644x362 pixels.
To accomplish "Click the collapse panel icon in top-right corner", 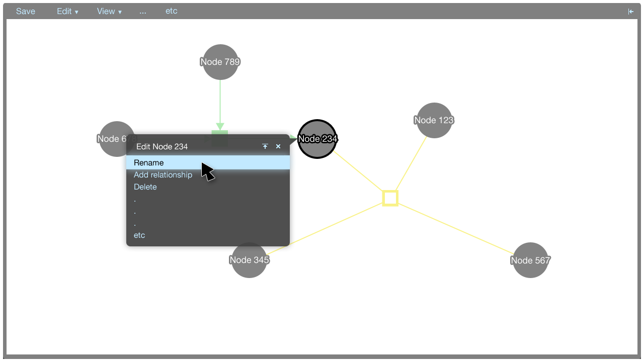I will point(630,12).
